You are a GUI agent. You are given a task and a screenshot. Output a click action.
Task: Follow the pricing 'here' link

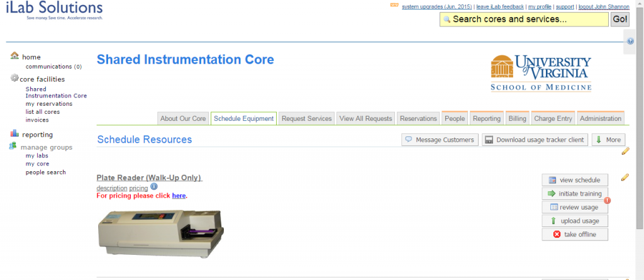click(179, 196)
